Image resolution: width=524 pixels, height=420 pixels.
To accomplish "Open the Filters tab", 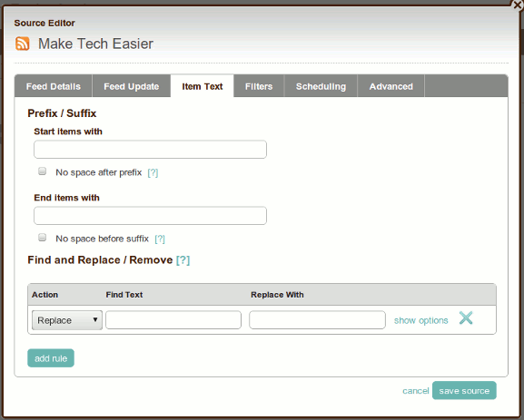I will tap(259, 86).
